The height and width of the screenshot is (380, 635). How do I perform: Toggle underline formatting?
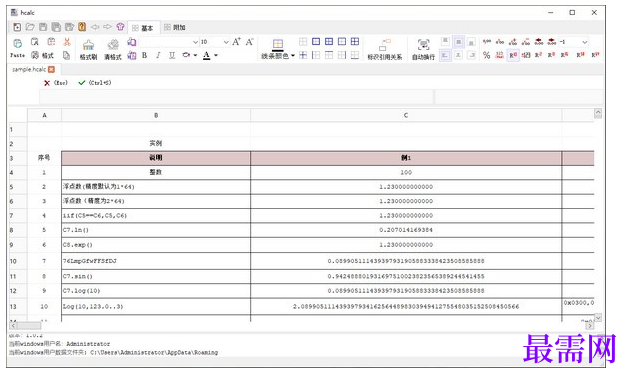[x=172, y=56]
